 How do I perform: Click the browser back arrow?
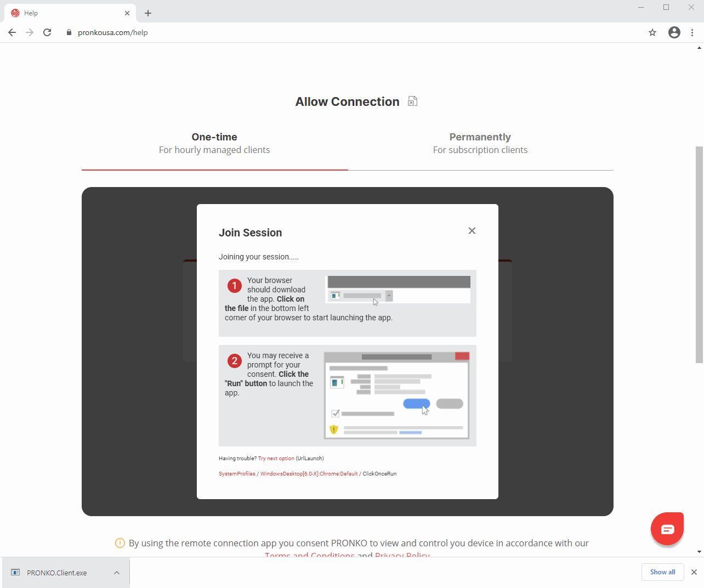click(12, 32)
